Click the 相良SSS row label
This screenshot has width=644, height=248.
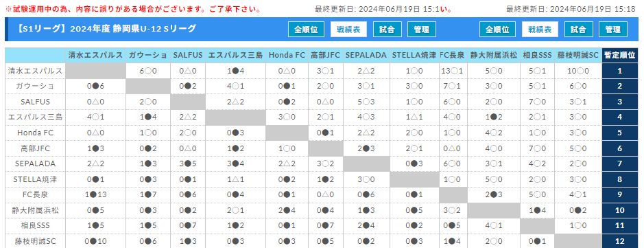tap(36, 226)
